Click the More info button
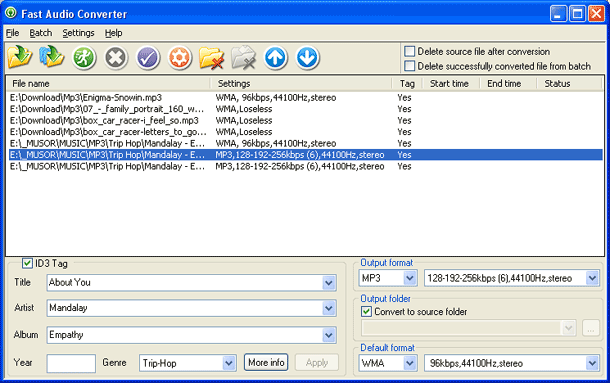 coord(266,362)
